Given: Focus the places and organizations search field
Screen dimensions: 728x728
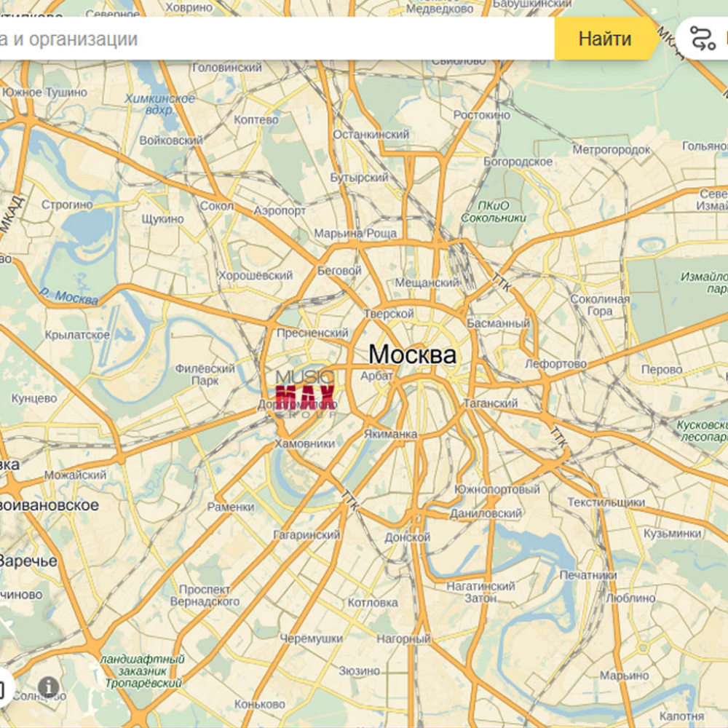Looking at the screenshot, I should point(277,39).
